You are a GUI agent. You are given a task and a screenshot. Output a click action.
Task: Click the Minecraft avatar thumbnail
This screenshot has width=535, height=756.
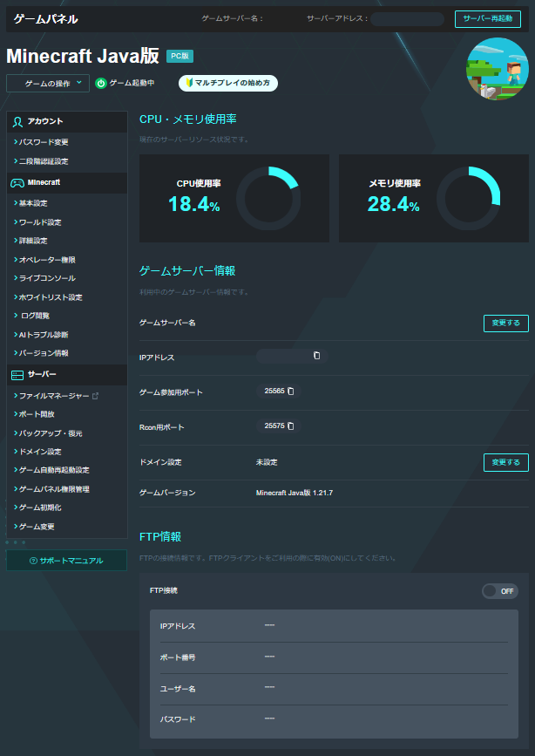[x=498, y=69]
